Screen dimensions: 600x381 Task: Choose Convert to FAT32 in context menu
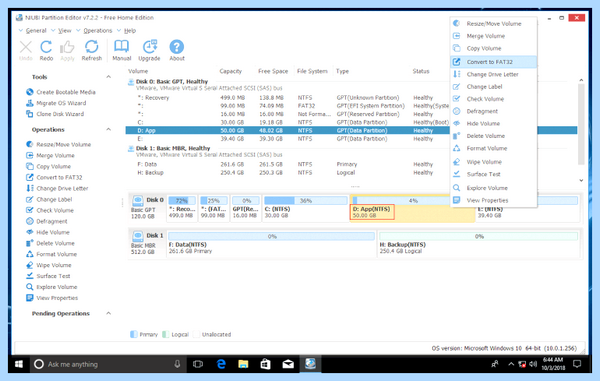494,62
